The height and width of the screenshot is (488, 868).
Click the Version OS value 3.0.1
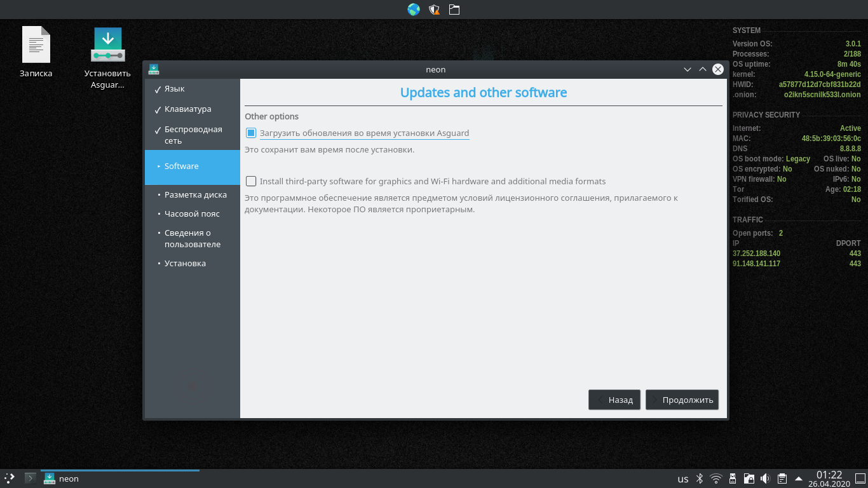point(853,44)
